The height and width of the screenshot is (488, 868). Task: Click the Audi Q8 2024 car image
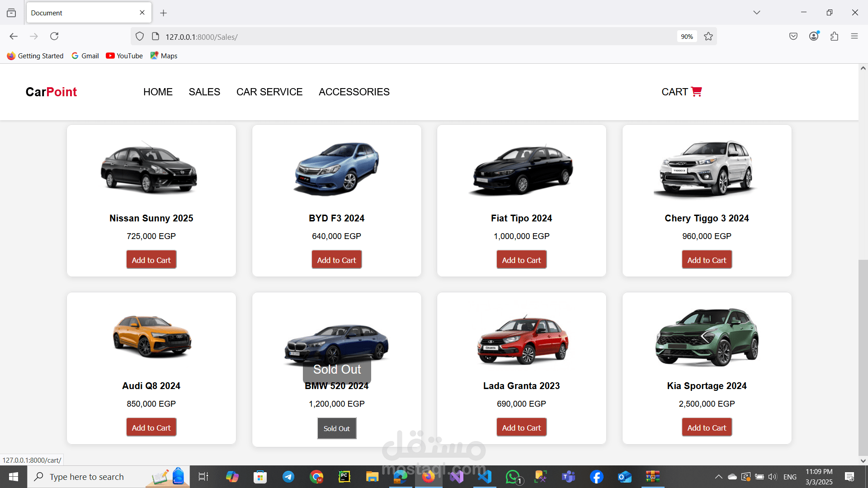point(151,337)
